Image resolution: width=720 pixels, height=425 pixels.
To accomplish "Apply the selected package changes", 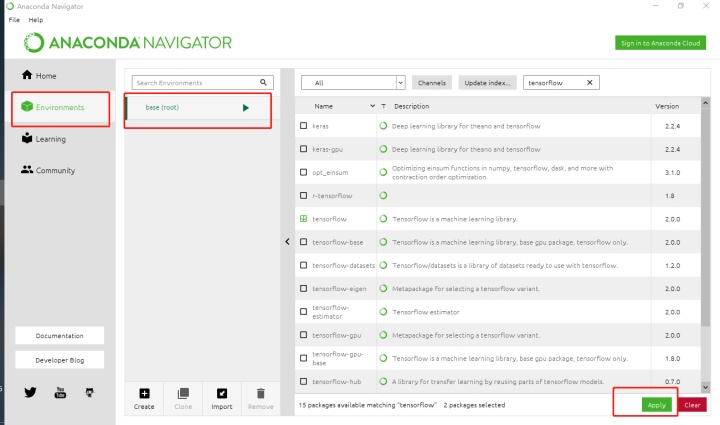I will point(657,405).
